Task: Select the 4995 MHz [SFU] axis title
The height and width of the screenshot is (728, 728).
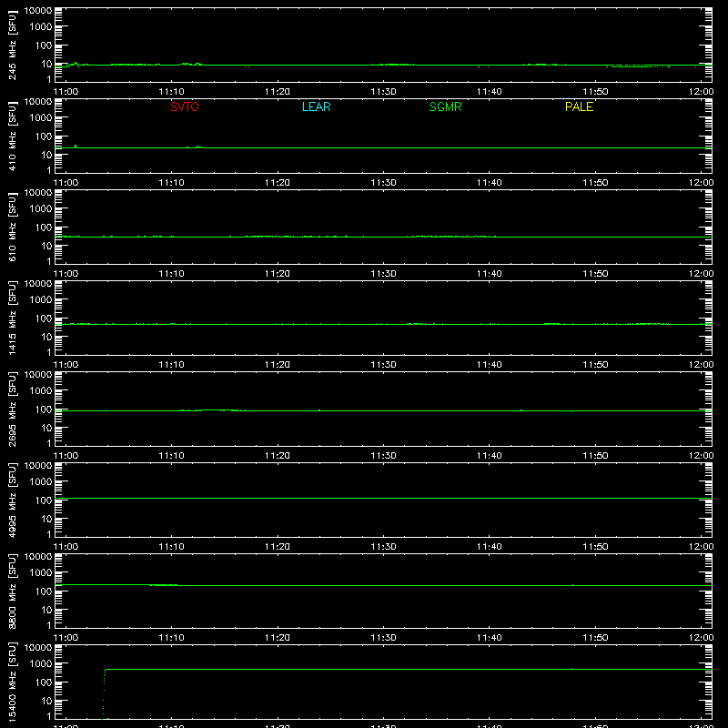Action: (x=13, y=500)
